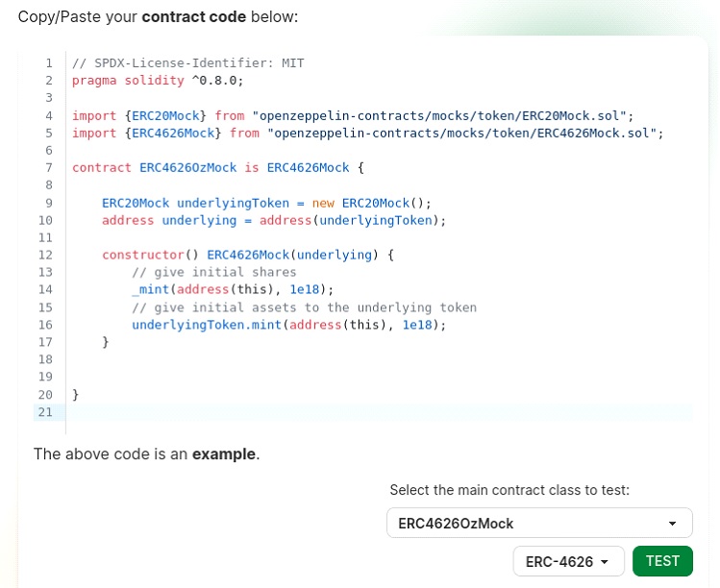Image resolution: width=720 pixels, height=588 pixels.
Task: Click the contract name ERC4626OzMock in line 7
Action: pos(188,167)
